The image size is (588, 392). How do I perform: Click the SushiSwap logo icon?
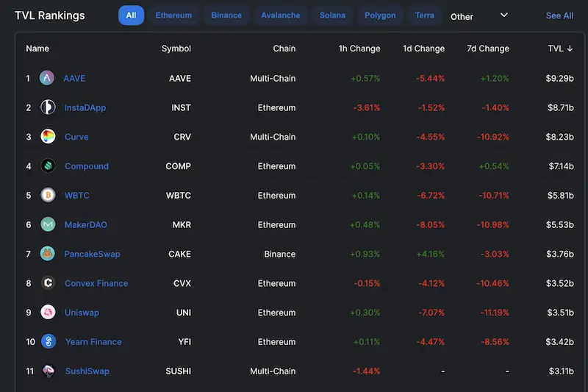point(49,371)
